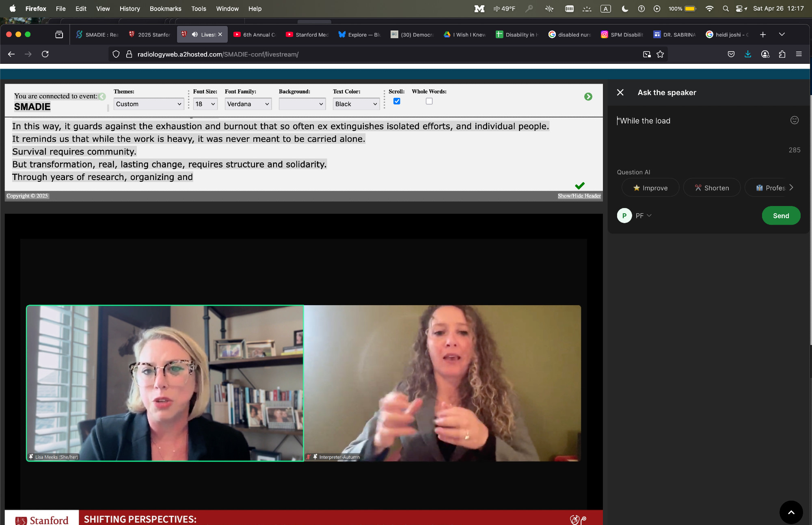
Task: Click the scroll-to-top arrow button
Action: pyautogui.click(x=791, y=512)
